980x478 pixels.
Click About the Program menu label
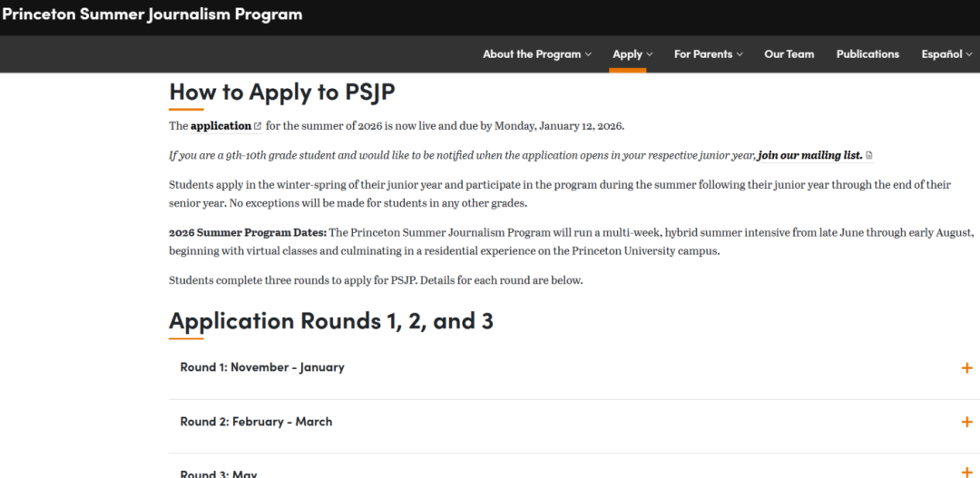[x=531, y=54]
